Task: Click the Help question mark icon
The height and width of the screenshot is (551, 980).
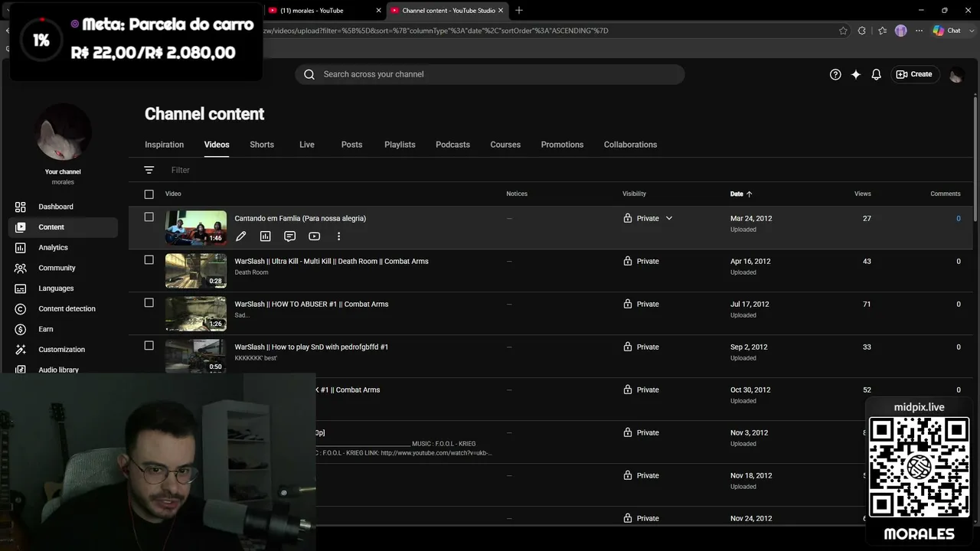Action: (x=835, y=74)
